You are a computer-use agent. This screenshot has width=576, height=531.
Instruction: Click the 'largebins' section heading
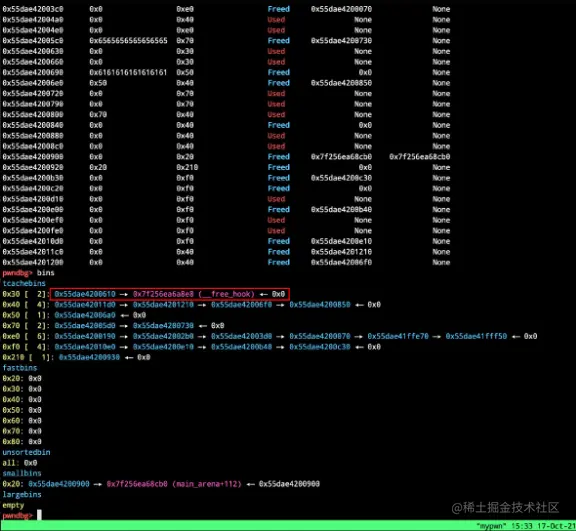pyautogui.click(x=22, y=495)
